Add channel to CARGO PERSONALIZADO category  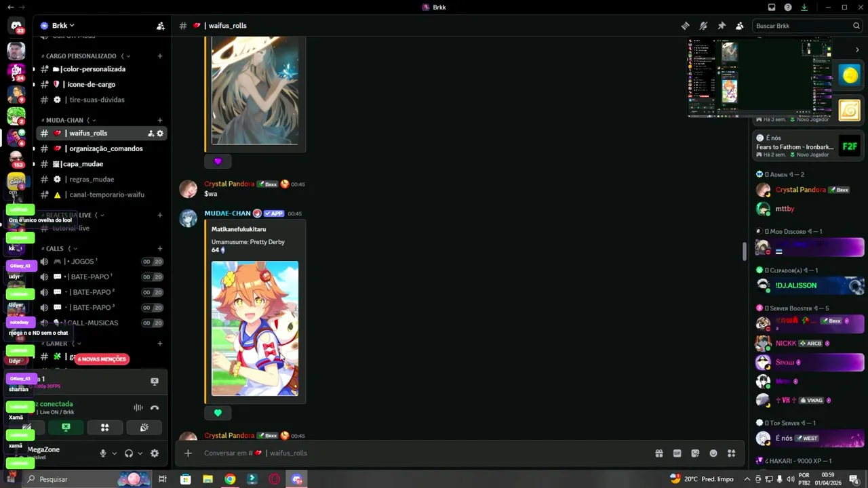click(x=160, y=56)
